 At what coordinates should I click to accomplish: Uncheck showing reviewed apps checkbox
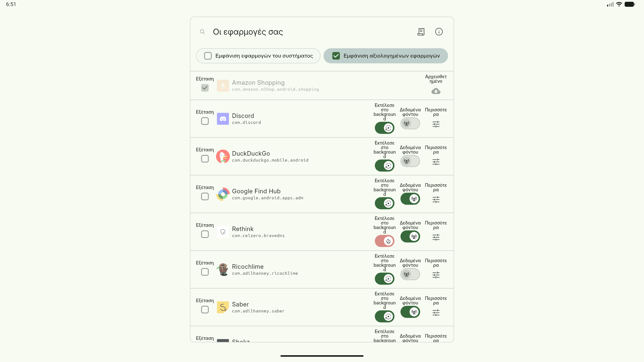click(x=336, y=56)
